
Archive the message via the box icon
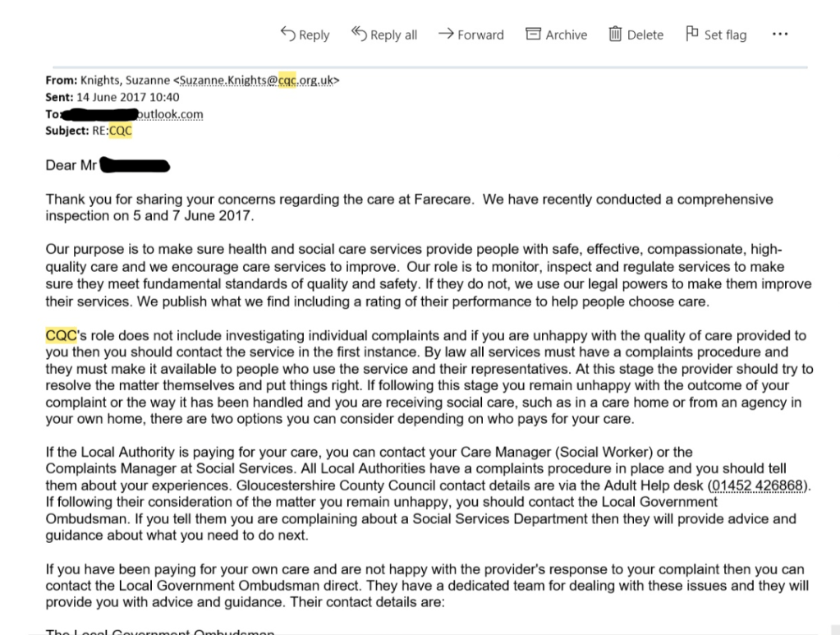point(534,34)
